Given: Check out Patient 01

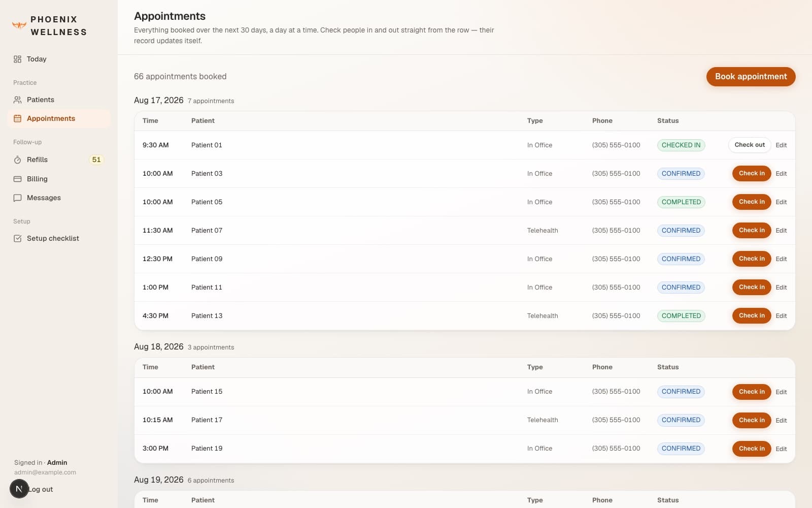Looking at the screenshot, I should (x=750, y=145).
